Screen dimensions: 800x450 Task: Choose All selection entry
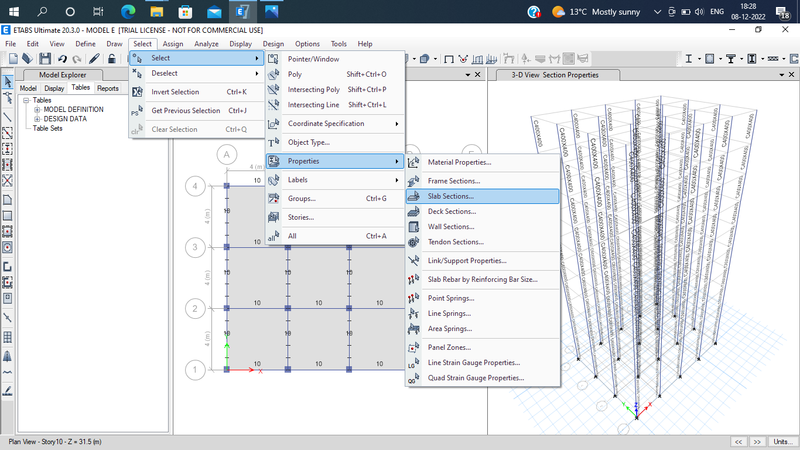tap(335, 236)
